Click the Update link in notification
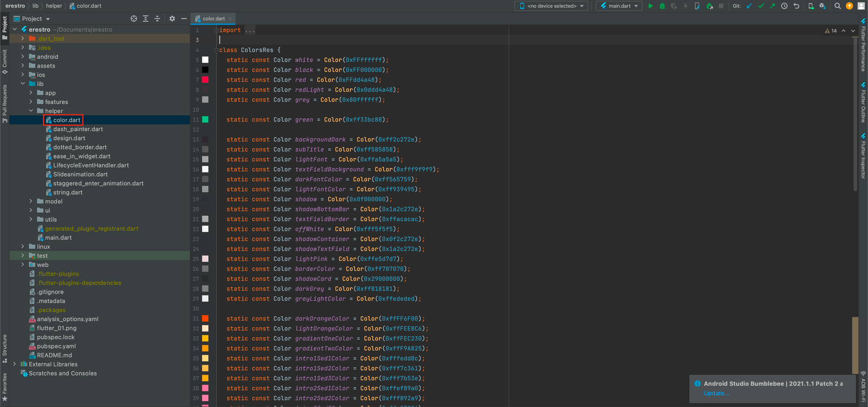868x407 pixels. pyautogui.click(x=716, y=393)
